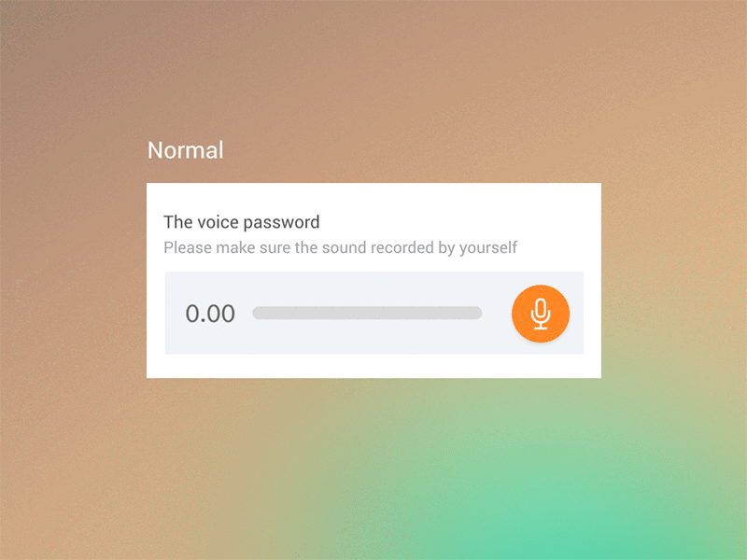Click the left end of the recording progress bar
747x560 pixels.
256,313
